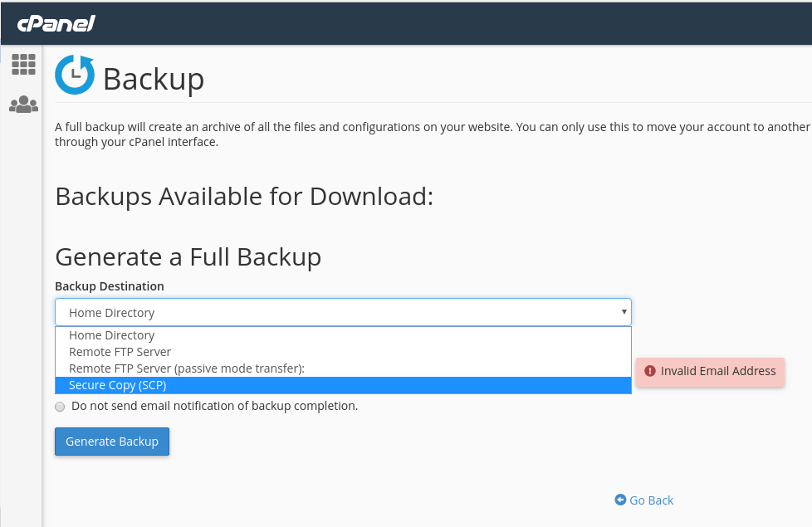Select the do not send email notification radio
812x527 pixels.
[59, 407]
